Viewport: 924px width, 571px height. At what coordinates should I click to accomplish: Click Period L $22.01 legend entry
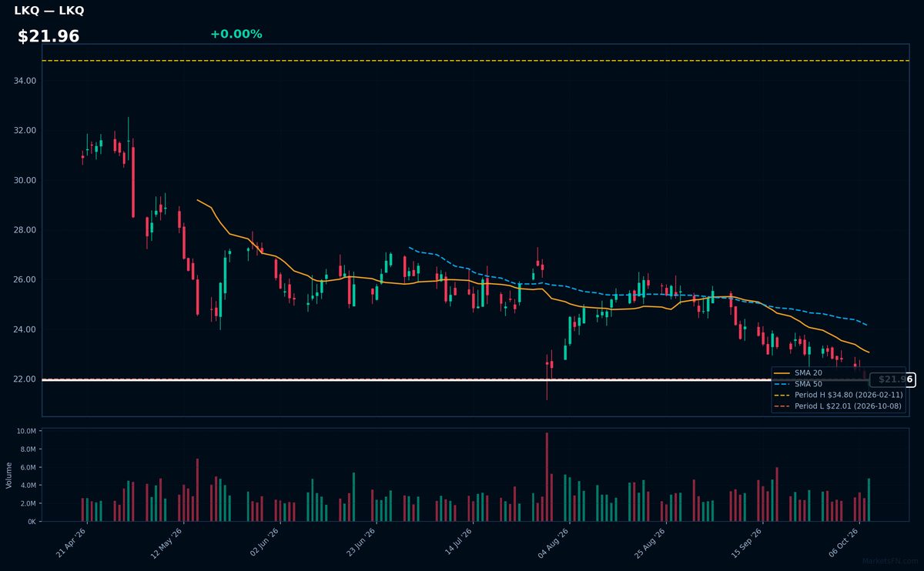839,406
